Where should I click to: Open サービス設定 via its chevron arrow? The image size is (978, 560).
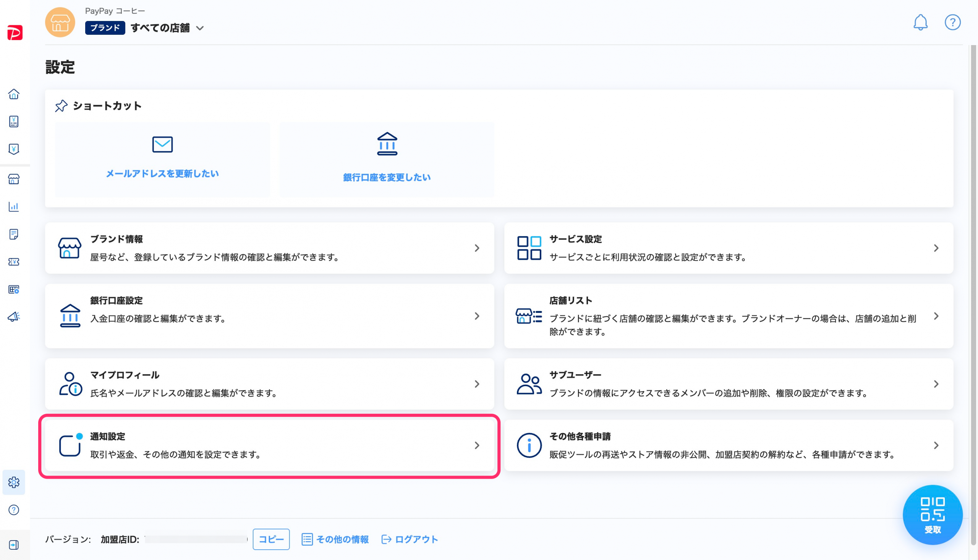936,248
